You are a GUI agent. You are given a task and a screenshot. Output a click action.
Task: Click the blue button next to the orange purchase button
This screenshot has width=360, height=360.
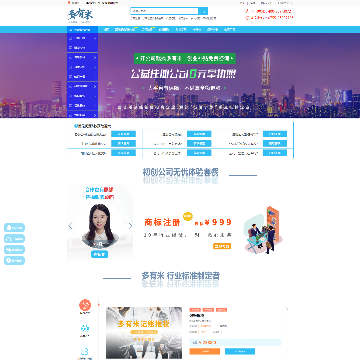pyautogui.click(x=240, y=351)
